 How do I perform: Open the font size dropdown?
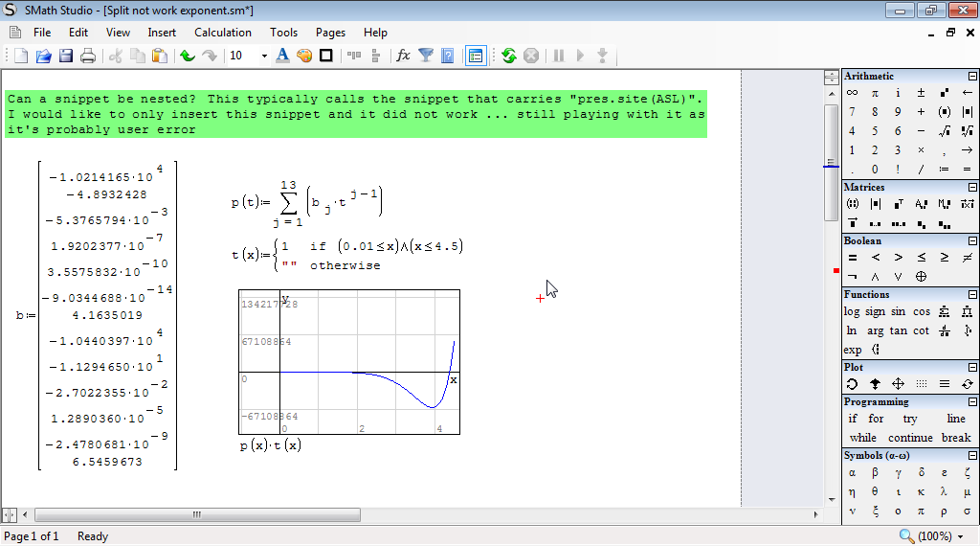[264, 56]
